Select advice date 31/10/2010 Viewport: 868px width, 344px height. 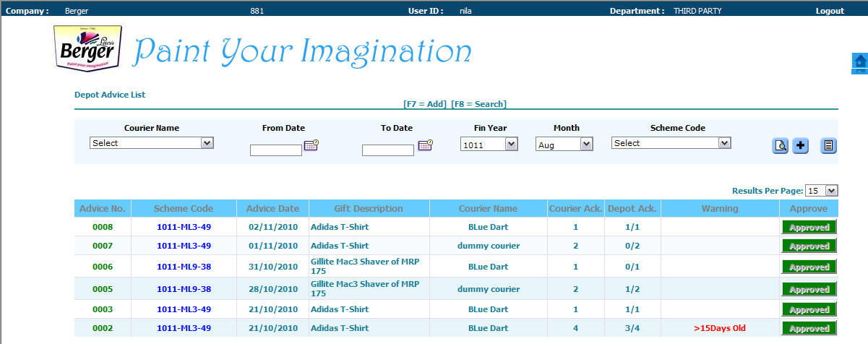(x=273, y=267)
